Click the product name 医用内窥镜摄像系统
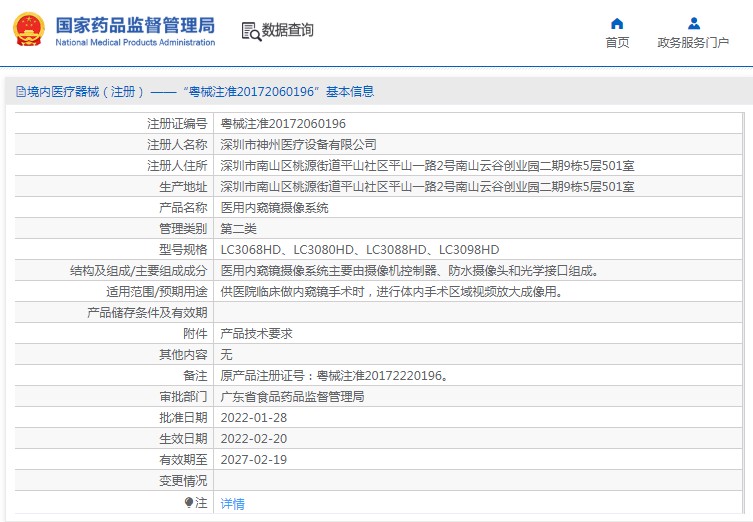This screenshot has height=522, width=753. coord(274,208)
